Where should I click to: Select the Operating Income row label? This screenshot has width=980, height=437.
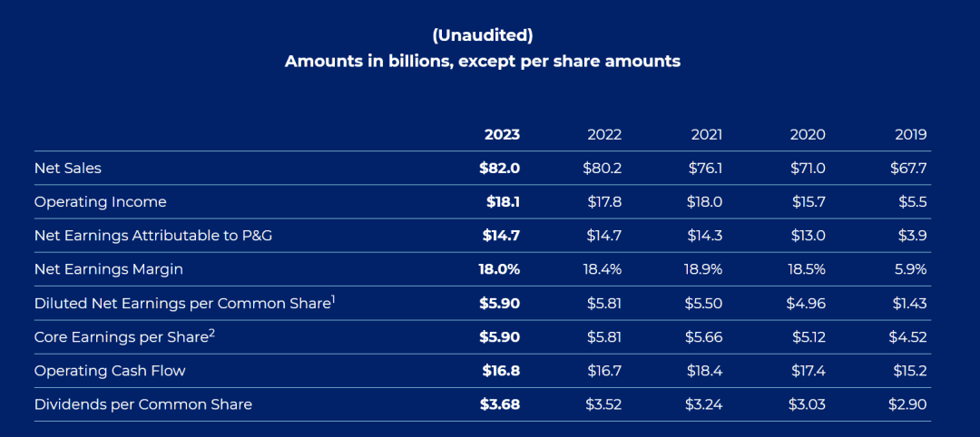click(100, 201)
